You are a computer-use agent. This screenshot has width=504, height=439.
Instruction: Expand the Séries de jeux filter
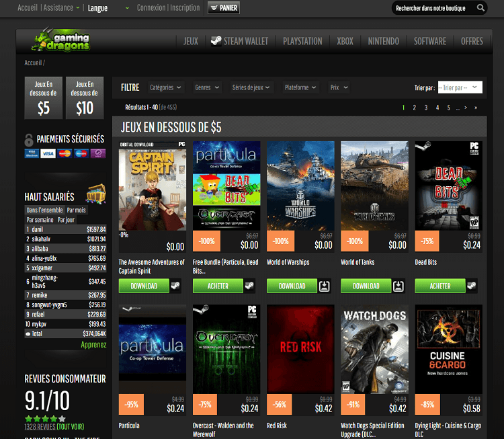coord(251,87)
